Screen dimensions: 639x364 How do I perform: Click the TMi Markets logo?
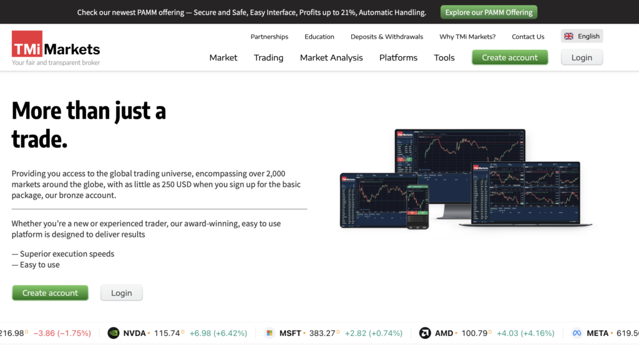tap(56, 48)
